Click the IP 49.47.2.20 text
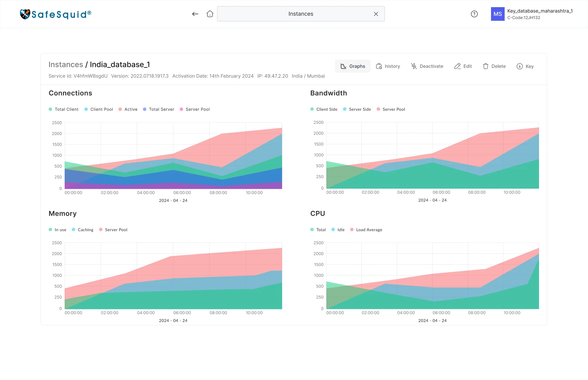The width and height of the screenshot is (588, 380). (x=273, y=76)
